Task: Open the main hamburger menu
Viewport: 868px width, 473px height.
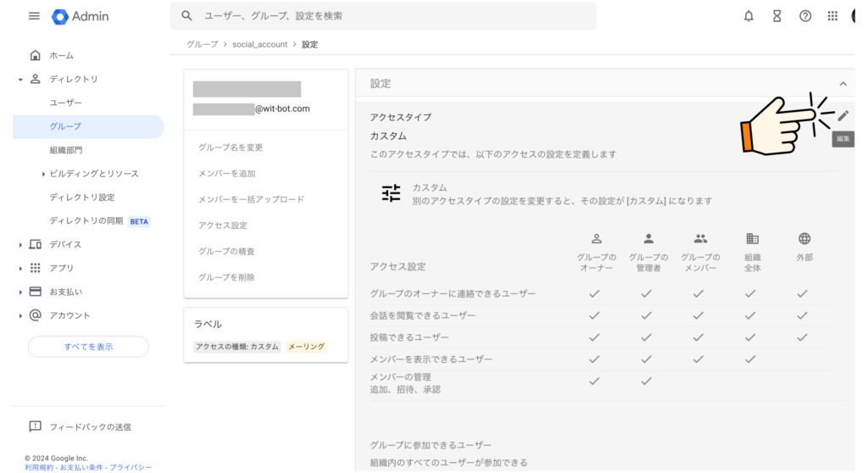Action: [34, 16]
